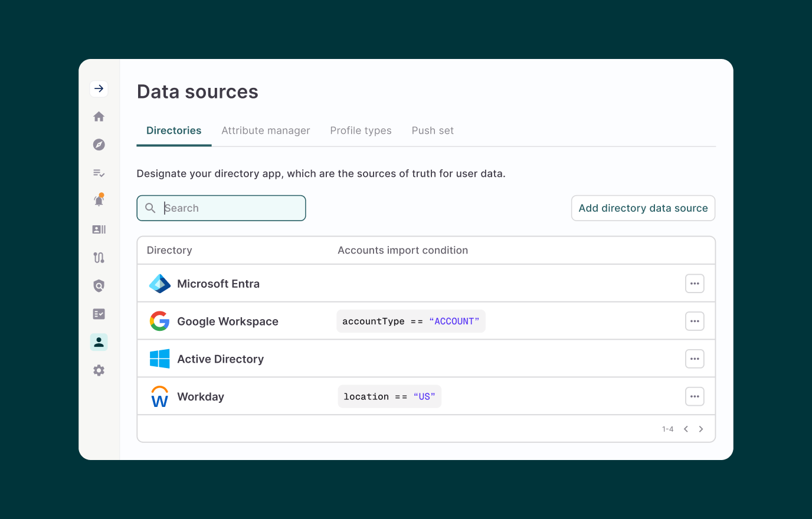
Task: Click Accounts import condition column header
Action: [x=403, y=250]
